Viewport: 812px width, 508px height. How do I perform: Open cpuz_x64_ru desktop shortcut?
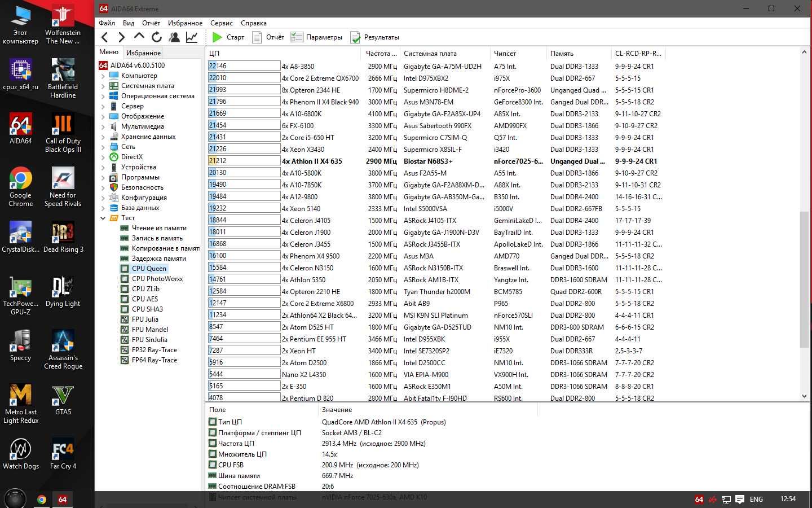(x=20, y=75)
